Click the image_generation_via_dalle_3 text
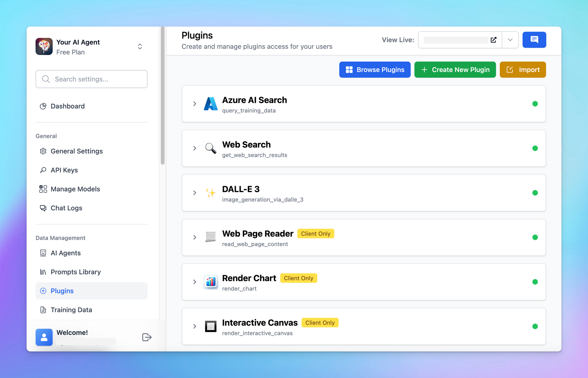Viewport: 588px width, 378px height. coord(263,199)
